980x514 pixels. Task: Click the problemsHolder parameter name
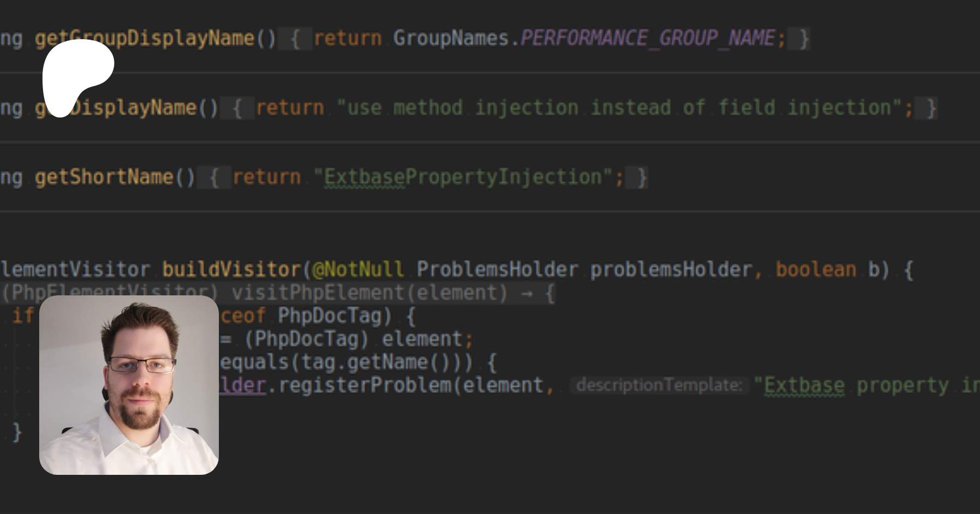(x=671, y=269)
